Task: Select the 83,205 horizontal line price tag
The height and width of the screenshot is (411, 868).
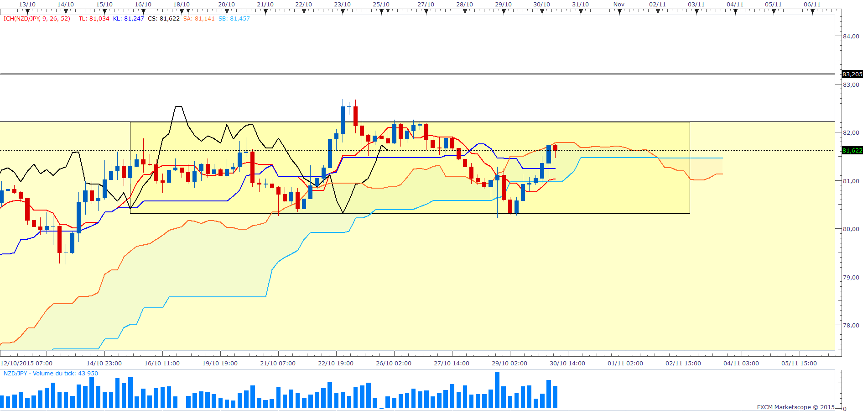Action: click(852, 74)
